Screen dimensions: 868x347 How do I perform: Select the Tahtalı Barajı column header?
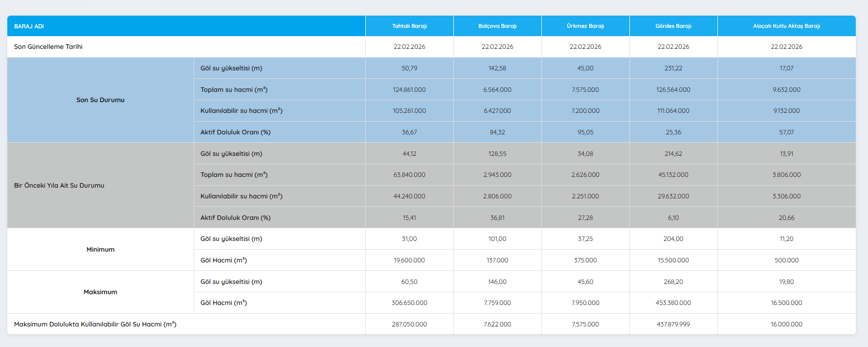tap(409, 26)
